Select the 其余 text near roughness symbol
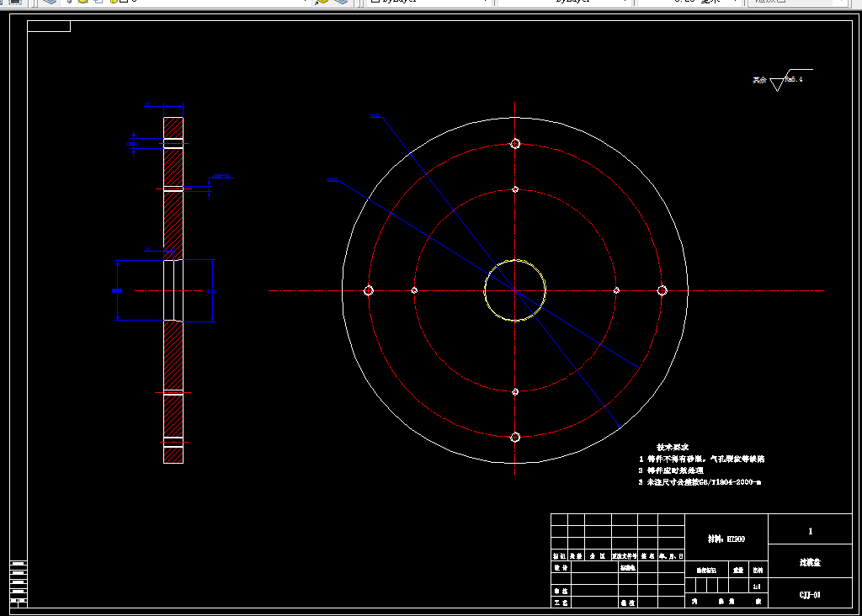The width and height of the screenshot is (862, 616). pyautogui.click(x=759, y=80)
